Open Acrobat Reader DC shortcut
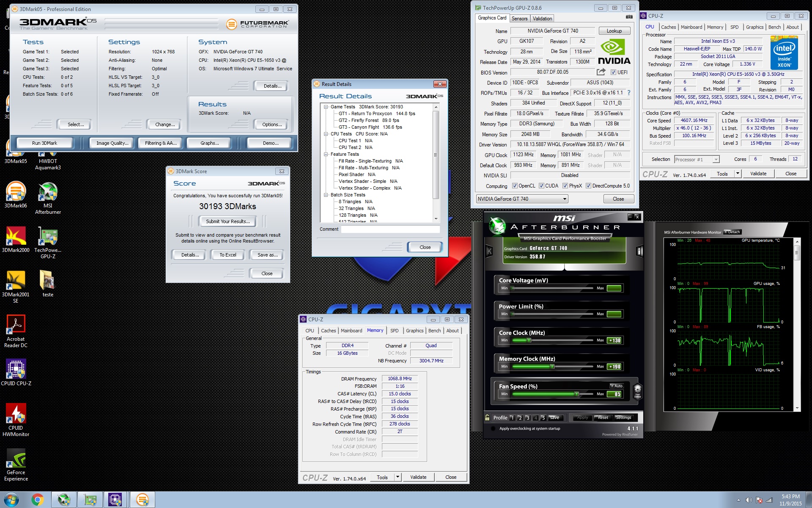This screenshot has width=812, height=508. coord(16,331)
